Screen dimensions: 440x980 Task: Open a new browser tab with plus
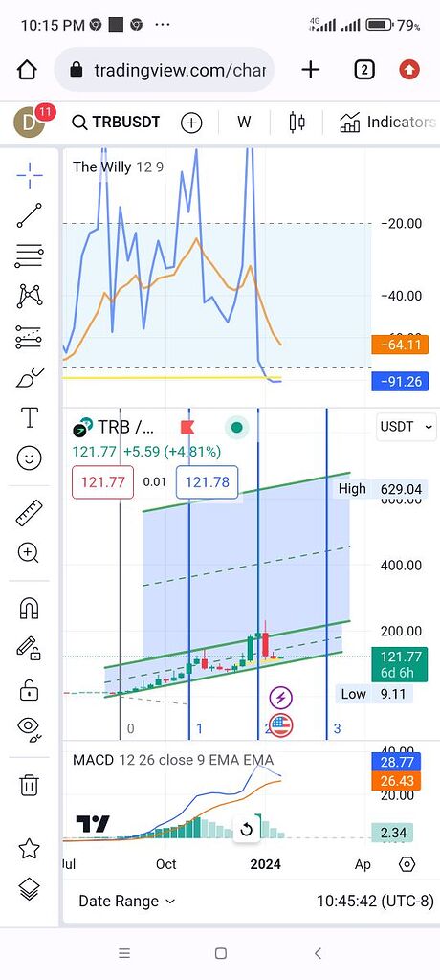[x=311, y=70]
